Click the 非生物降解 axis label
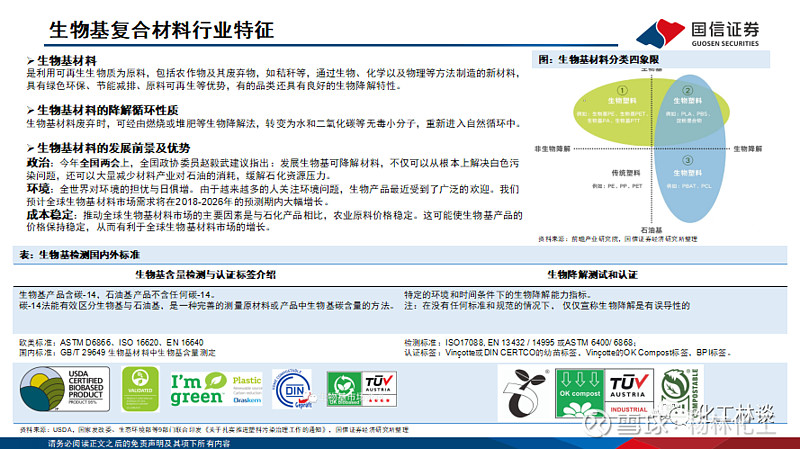 (552, 149)
